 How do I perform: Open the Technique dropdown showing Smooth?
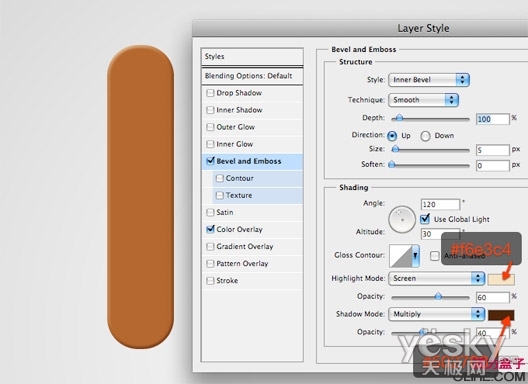tap(424, 100)
